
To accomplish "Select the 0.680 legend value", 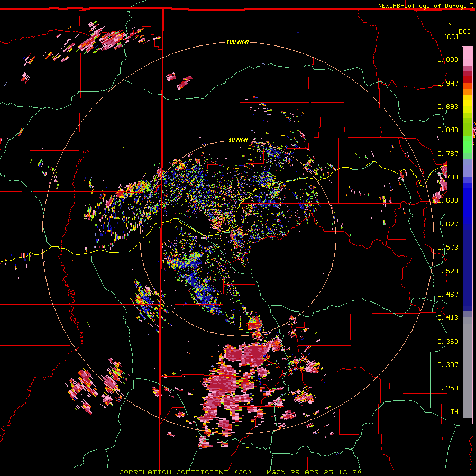I will 448,200.
